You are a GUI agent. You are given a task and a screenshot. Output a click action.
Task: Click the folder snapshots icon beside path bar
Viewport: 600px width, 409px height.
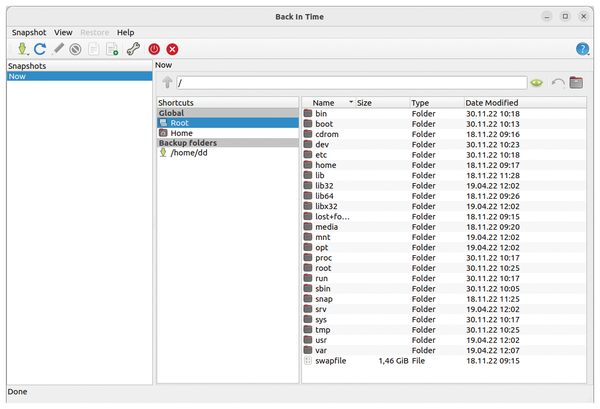(x=576, y=82)
